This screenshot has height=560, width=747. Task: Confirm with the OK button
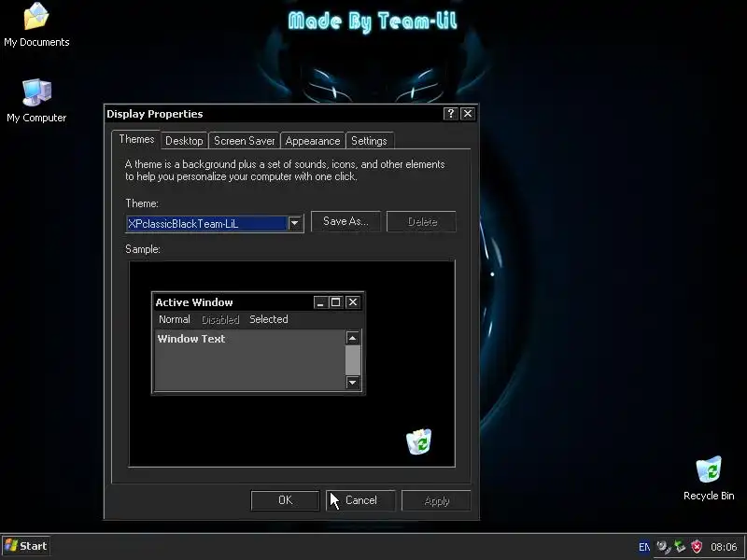coord(285,500)
